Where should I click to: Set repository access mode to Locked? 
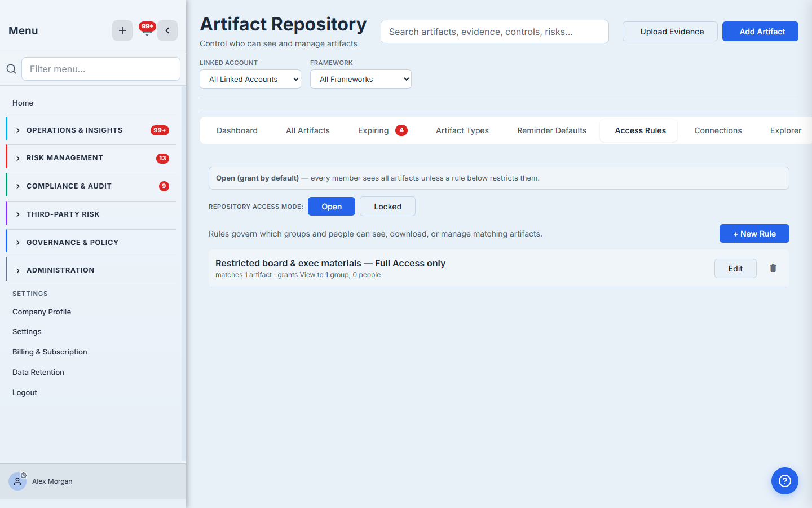point(388,207)
